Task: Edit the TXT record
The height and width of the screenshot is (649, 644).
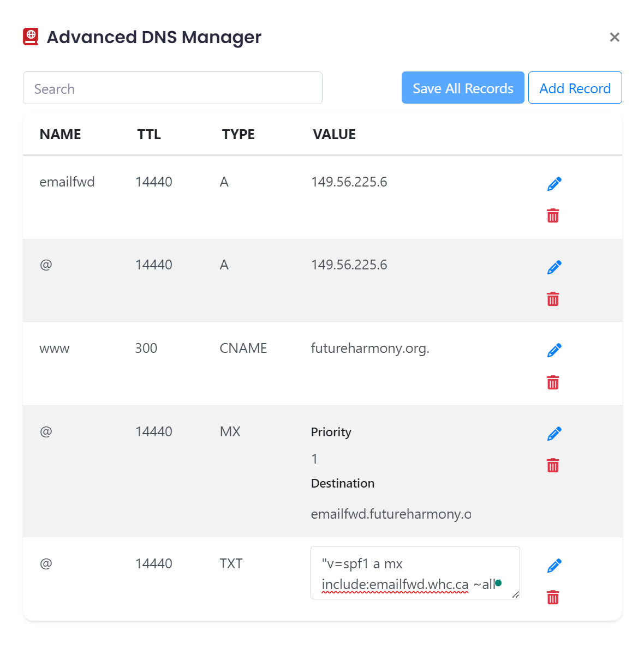Action: point(554,566)
